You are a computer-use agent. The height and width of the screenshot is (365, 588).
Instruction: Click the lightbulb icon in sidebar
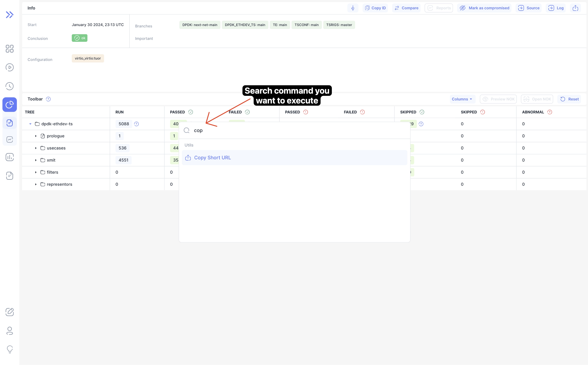click(x=10, y=349)
